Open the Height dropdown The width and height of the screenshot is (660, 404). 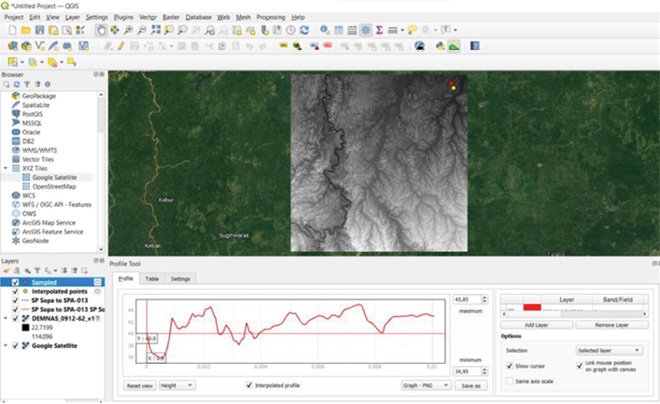(x=177, y=385)
